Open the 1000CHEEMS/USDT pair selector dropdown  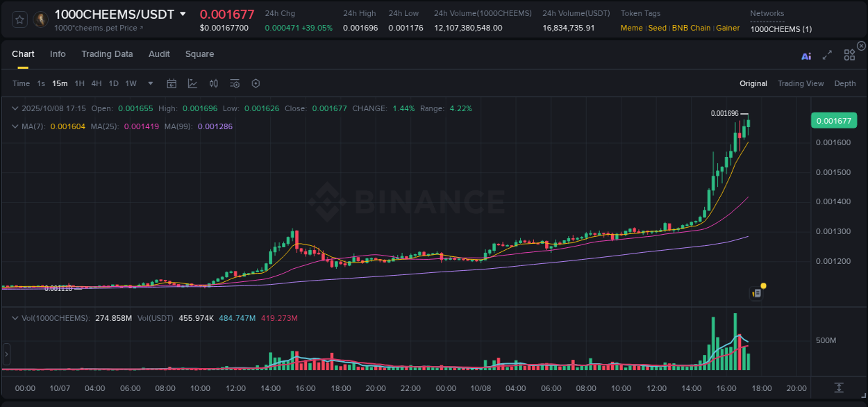[x=183, y=14]
